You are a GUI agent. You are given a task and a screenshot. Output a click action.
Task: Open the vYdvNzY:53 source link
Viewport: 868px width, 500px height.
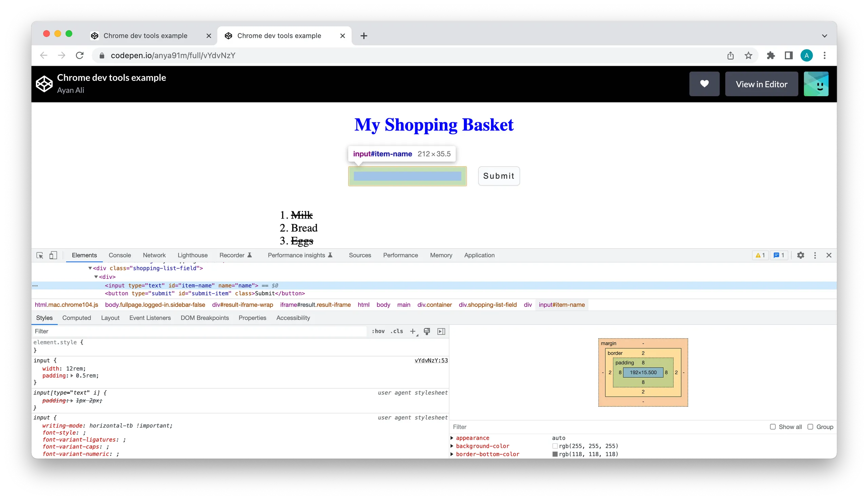coord(431,360)
